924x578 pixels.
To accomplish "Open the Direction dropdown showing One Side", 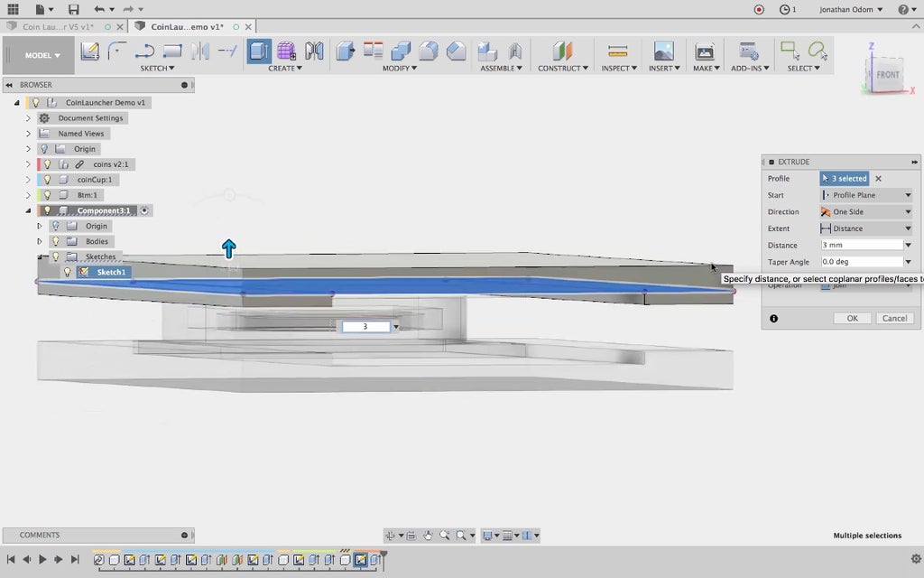I will click(865, 212).
